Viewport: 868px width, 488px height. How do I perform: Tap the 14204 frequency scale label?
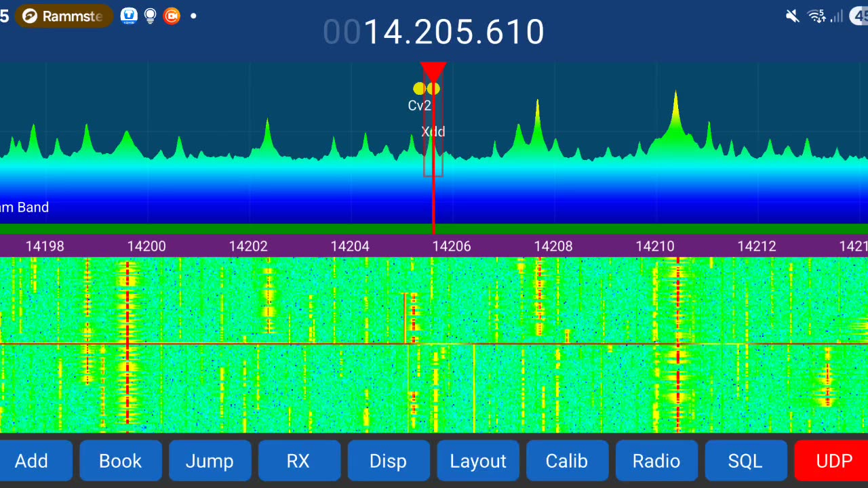350,246
